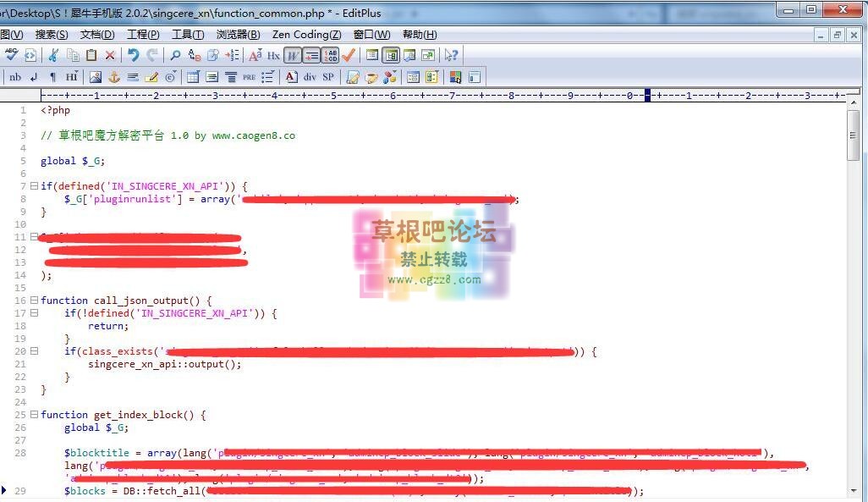
Task: Open the Zen Coding menu
Action: point(306,35)
